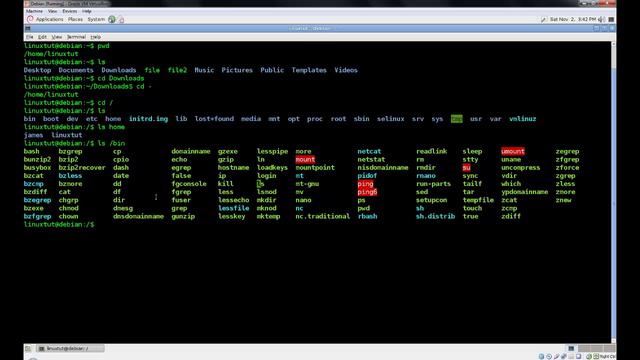This screenshot has height=360, width=640.
Task: Click the date and time clock in panel
Action: coord(573,19)
